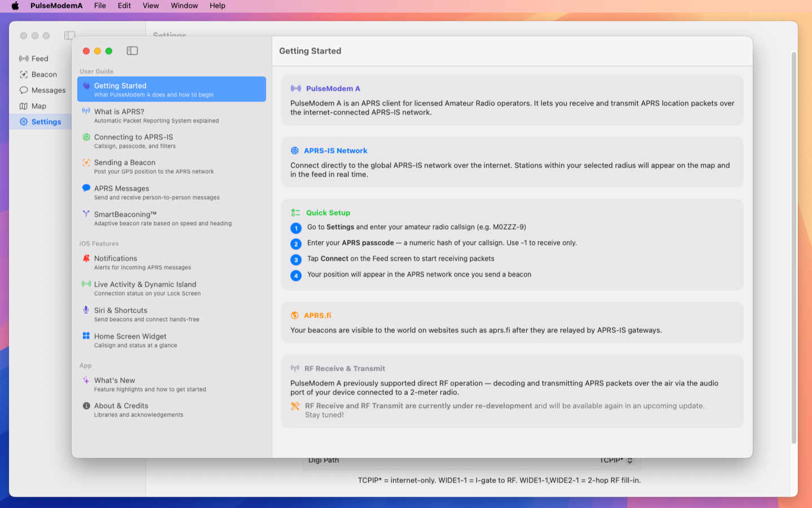
Task: Click the Live Activity signal icon
Action: click(x=86, y=284)
